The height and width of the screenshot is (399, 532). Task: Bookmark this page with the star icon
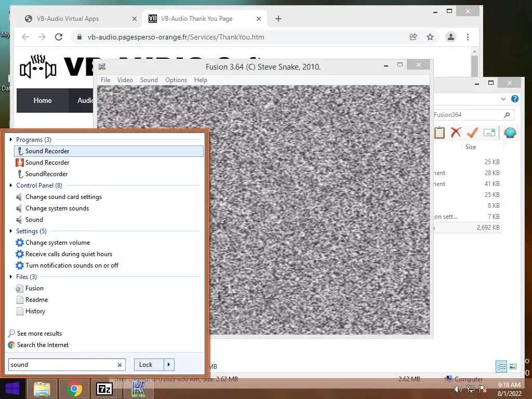click(x=430, y=37)
